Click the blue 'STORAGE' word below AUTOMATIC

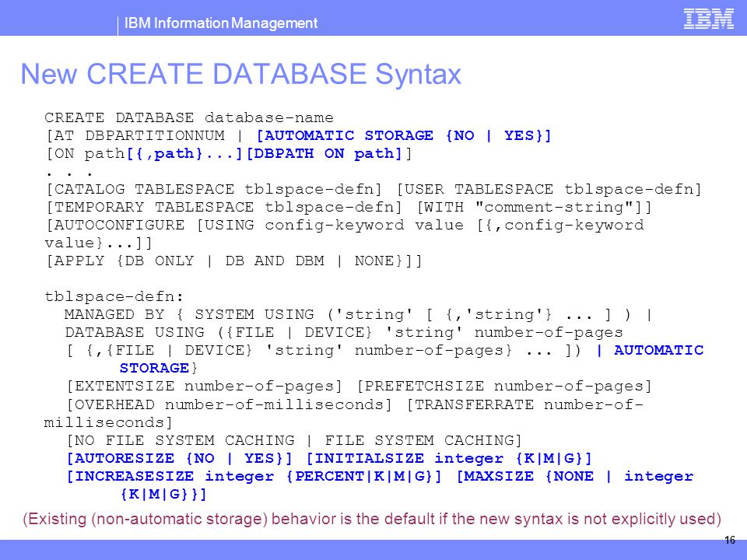pos(154,368)
